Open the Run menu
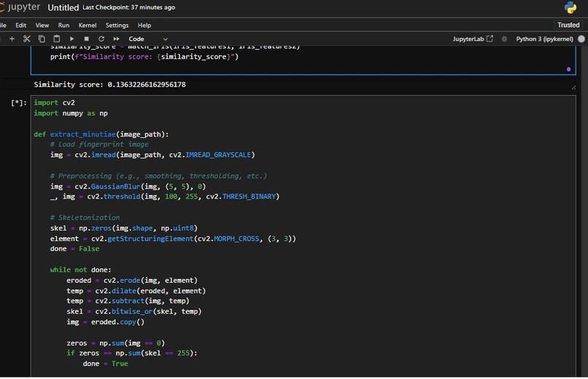The height and width of the screenshot is (379, 588). point(63,25)
